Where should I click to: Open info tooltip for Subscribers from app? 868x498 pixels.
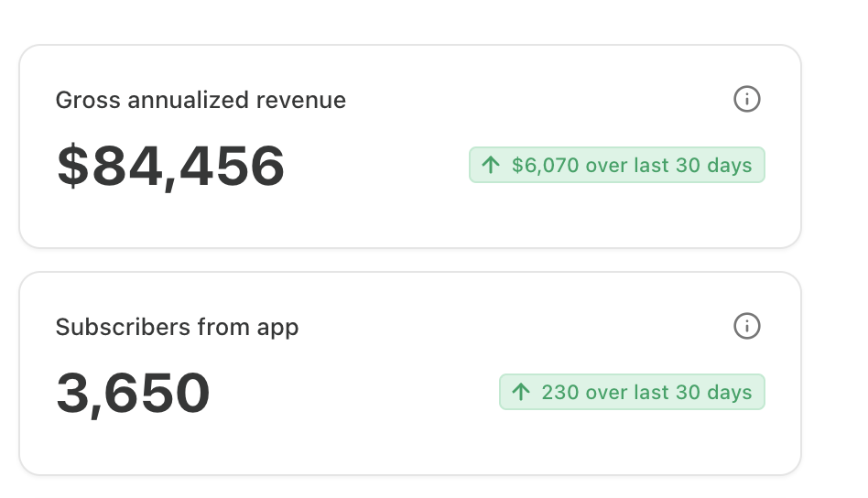(x=747, y=326)
